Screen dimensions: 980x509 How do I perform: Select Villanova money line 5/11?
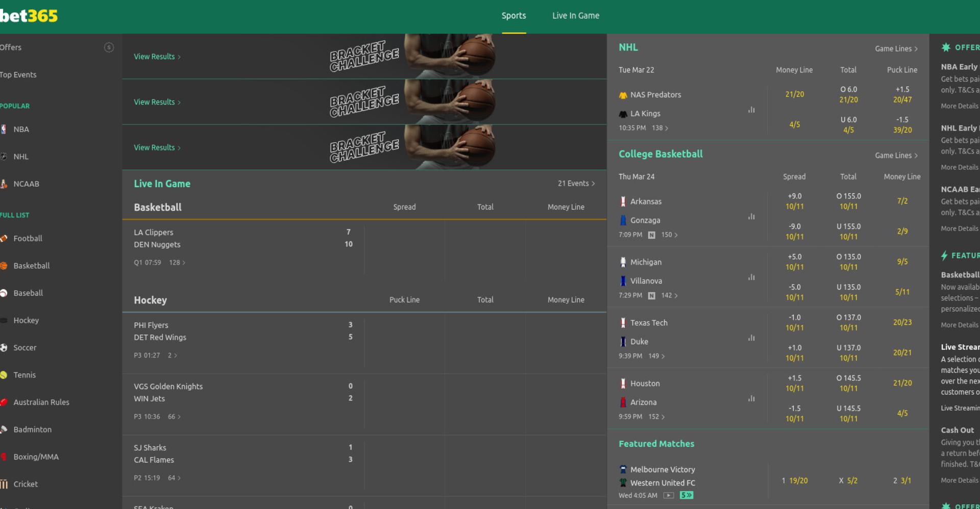click(x=902, y=292)
